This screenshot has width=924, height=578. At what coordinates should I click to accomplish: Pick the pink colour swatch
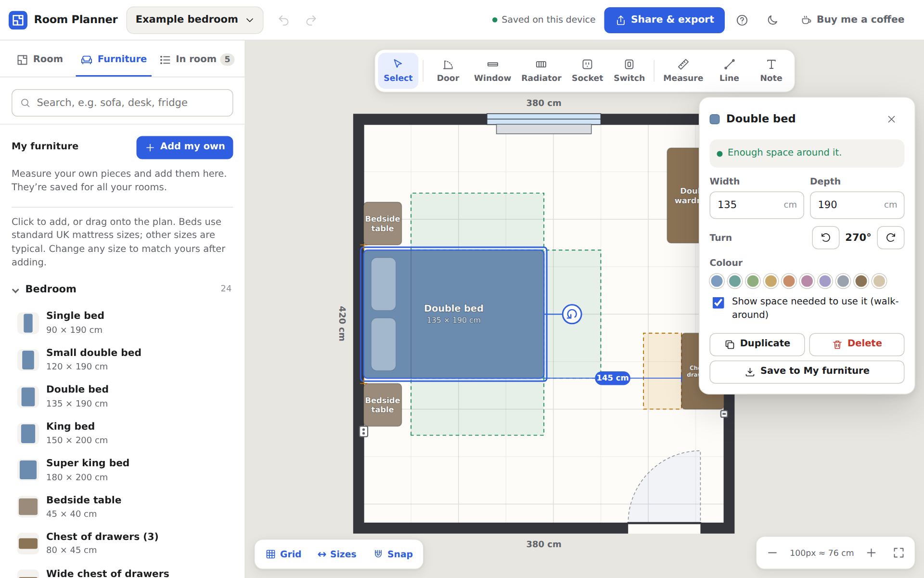(x=807, y=281)
